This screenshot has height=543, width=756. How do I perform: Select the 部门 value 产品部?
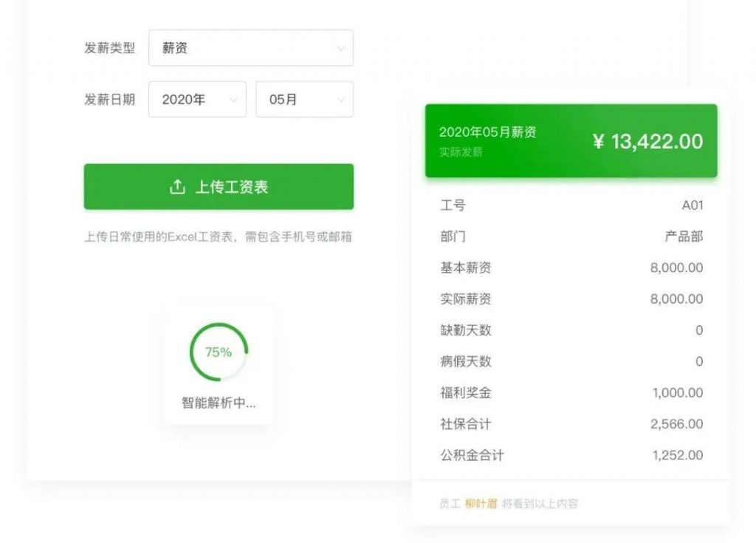(x=684, y=236)
